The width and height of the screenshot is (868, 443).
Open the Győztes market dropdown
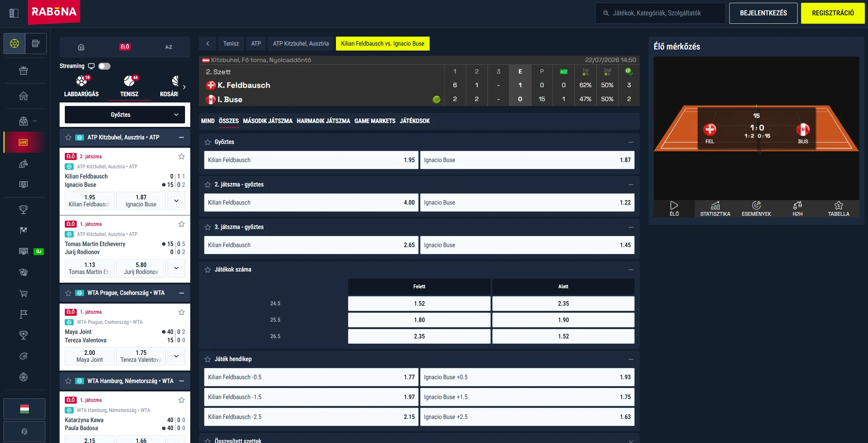click(x=125, y=115)
